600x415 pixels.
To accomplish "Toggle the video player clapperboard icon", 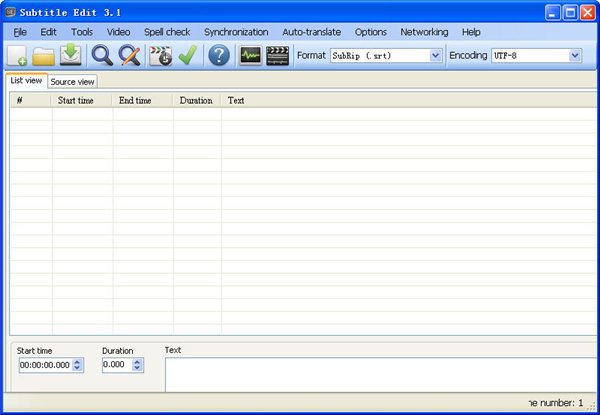I will click(x=277, y=56).
